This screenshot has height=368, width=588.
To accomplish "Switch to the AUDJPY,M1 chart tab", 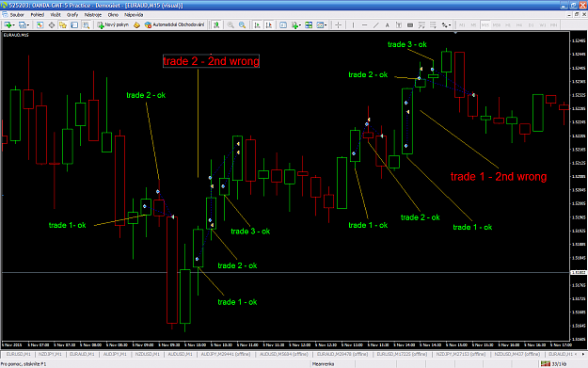I will [x=115, y=354].
